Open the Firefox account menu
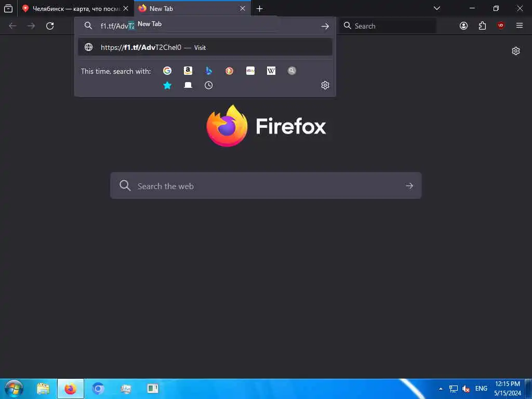Screen dimensions: 532x399 (x=463, y=26)
